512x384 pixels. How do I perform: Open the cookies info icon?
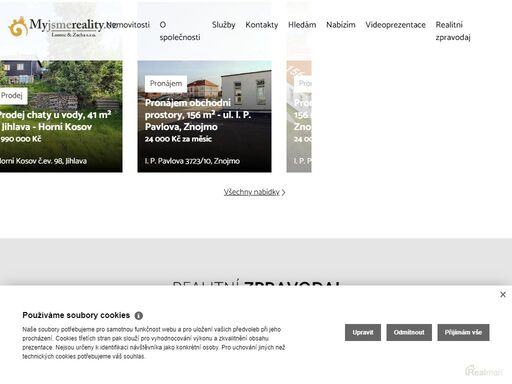pos(139,315)
